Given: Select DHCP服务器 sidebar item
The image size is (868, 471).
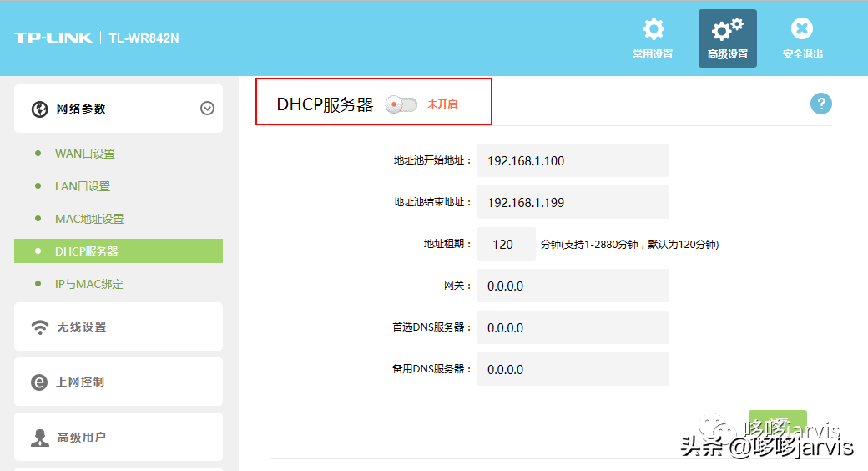Looking at the screenshot, I should 119,251.
